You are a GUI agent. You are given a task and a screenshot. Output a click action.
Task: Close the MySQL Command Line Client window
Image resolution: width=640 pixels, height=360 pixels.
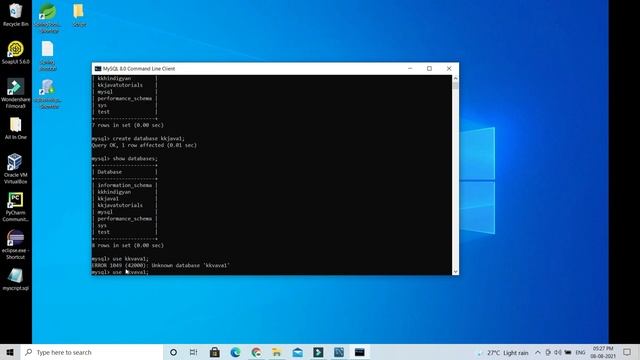(449, 69)
